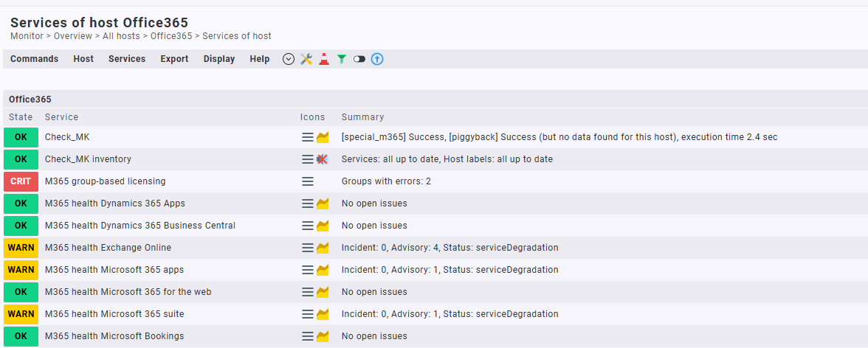Click disabled notifications icon on Check_MK inventory
Image resolution: width=868 pixels, height=348 pixels.
(x=322, y=159)
